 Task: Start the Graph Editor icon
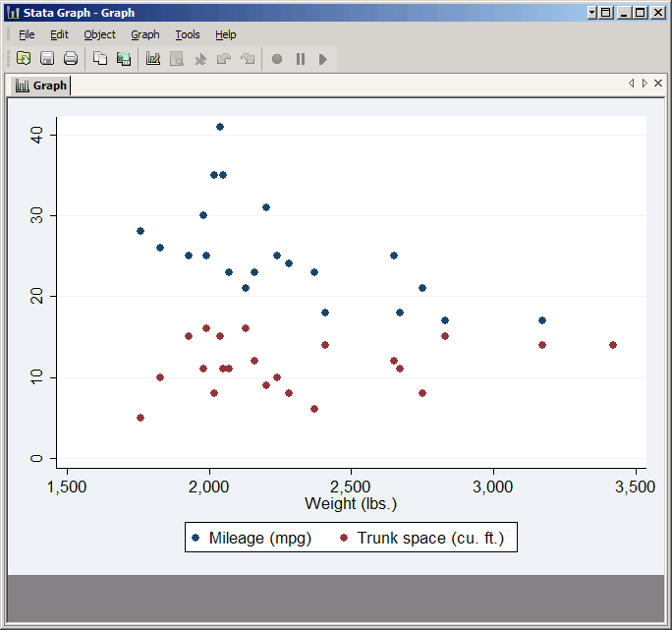pos(153,59)
